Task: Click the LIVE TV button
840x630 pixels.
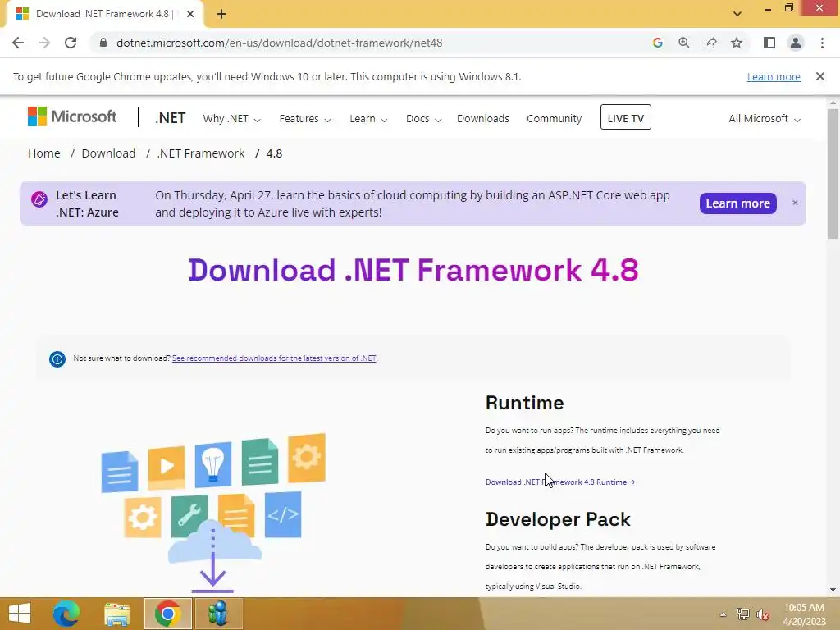Action: point(626,117)
